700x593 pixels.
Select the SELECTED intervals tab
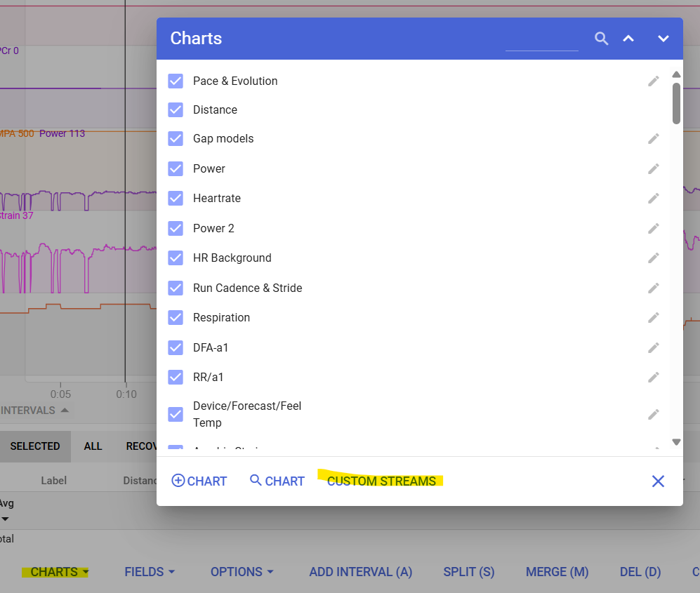pyautogui.click(x=35, y=446)
